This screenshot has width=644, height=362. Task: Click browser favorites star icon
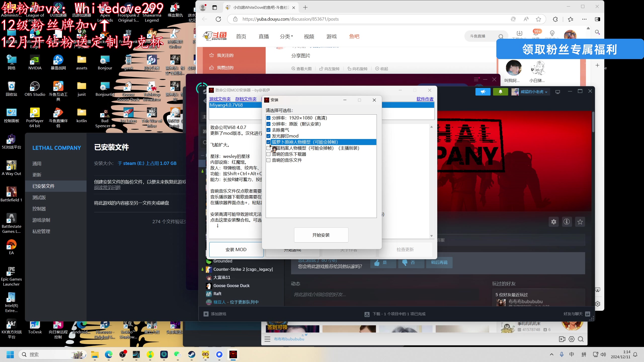(538, 19)
